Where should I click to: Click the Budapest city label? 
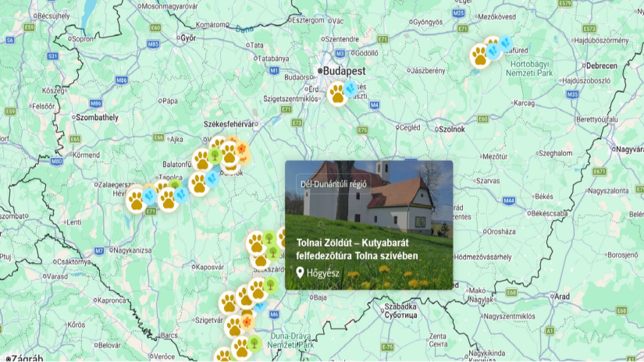(x=344, y=71)
